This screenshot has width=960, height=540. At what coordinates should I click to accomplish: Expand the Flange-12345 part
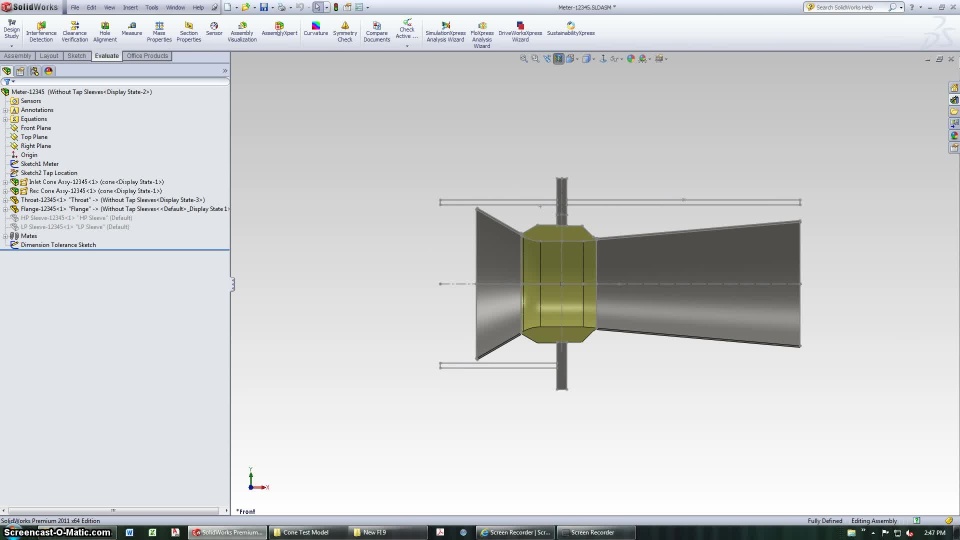[x=6, y=209]
